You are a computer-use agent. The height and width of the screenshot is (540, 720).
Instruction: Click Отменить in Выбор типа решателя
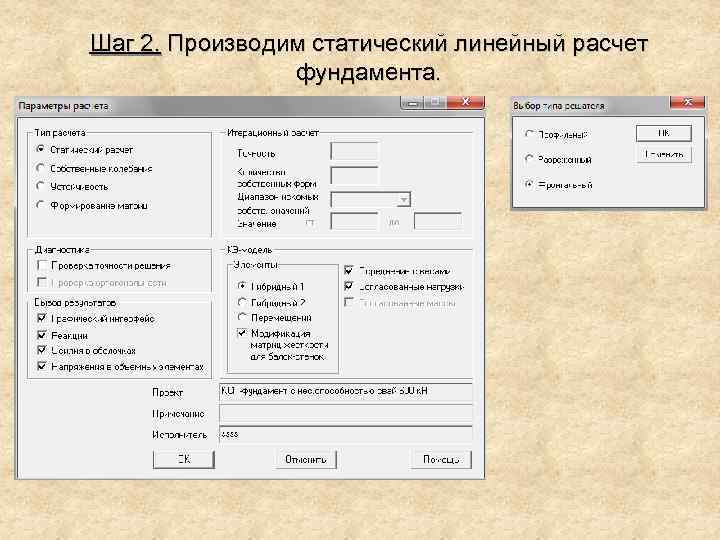[664, 155]
